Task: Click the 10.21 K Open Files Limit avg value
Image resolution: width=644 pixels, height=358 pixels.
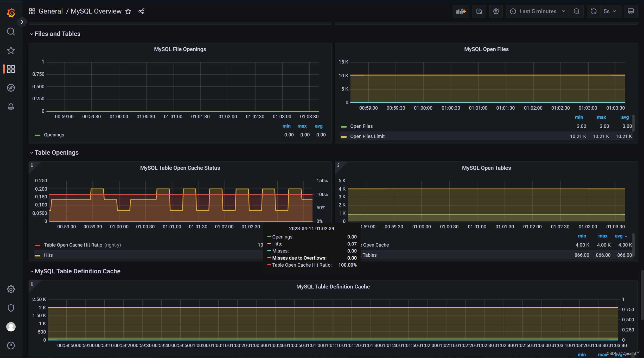Action: point(624,136)
